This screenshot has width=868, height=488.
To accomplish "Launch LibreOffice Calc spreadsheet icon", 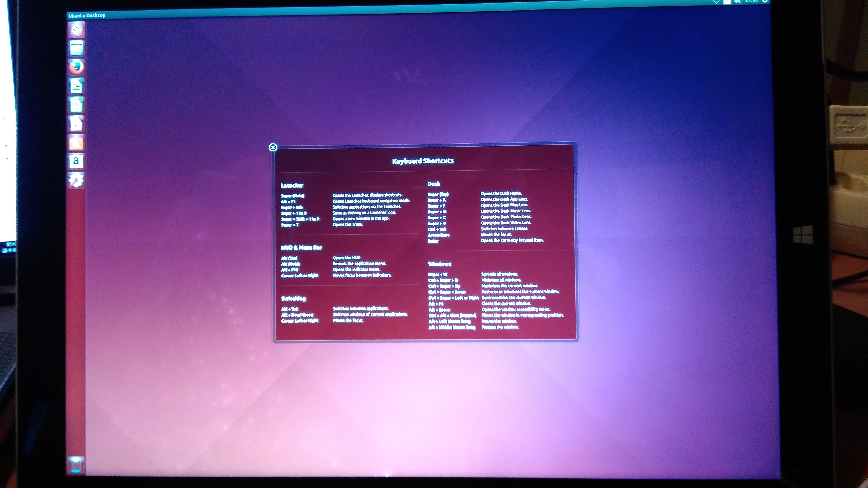I will tap(77, 105).
